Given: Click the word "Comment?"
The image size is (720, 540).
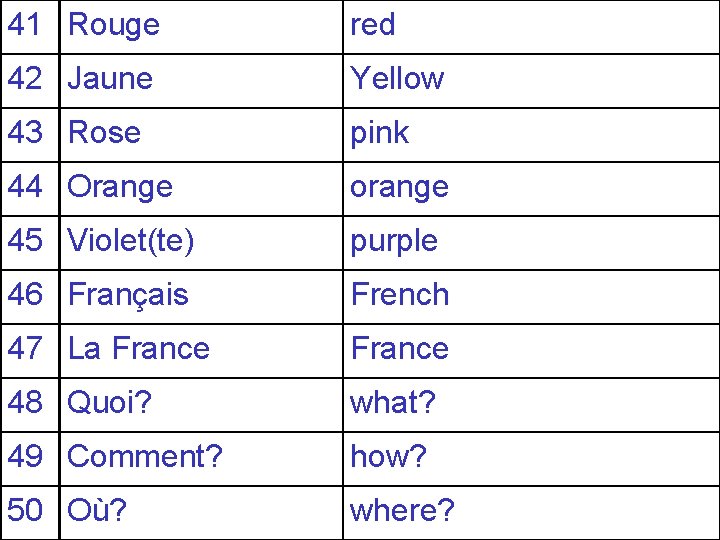Looking at the screenshot, I should click(x=145, y=457).
